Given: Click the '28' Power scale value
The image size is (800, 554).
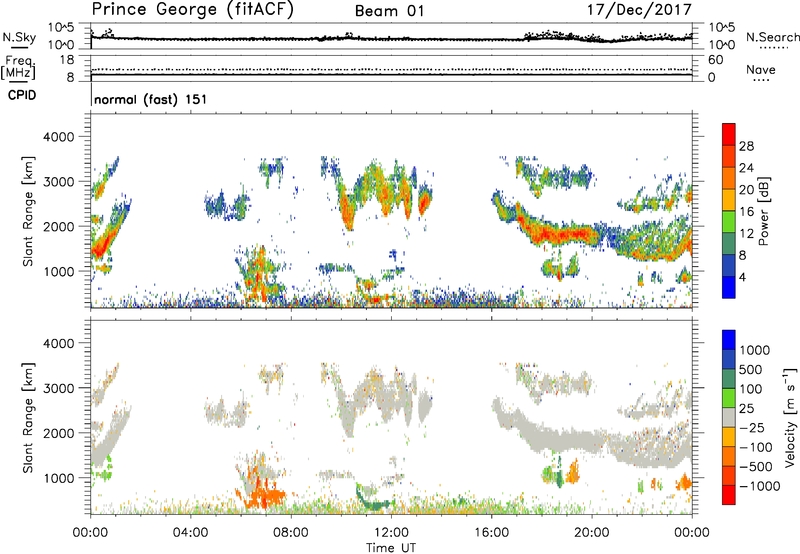Looking at the screenshot, I should point(746,146).
